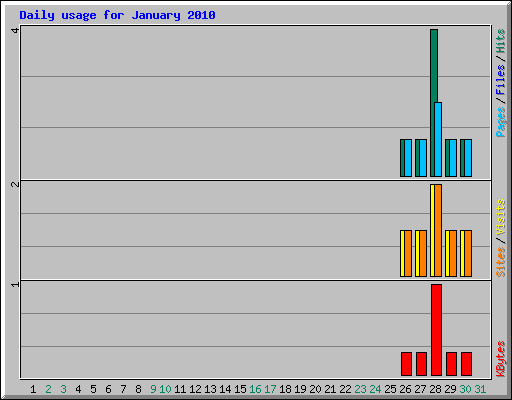Click day label 1 on the x-axis
This screenshot has width=512, height=400.
point(33,389)
